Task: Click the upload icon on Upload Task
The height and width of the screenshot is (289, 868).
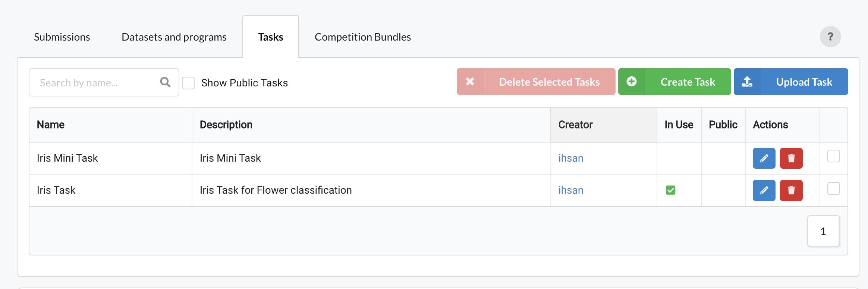Action: coord(747,82)
